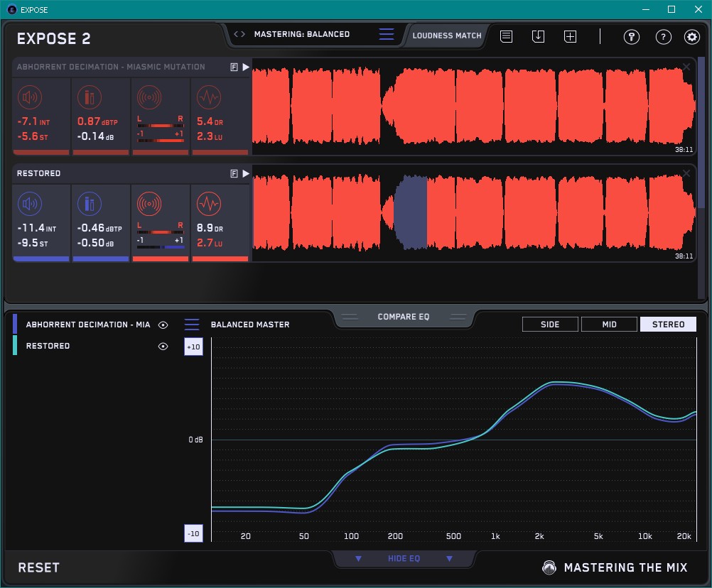Click loudness speaker icon on RESTORED track
712x588 pixels.
pos(29,205)
